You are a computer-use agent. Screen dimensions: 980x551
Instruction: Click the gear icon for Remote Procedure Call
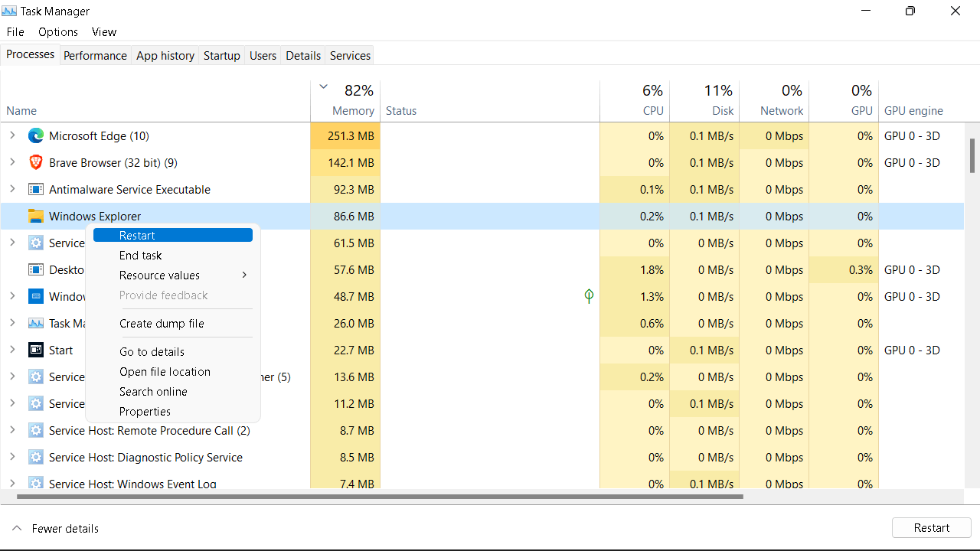35,431
